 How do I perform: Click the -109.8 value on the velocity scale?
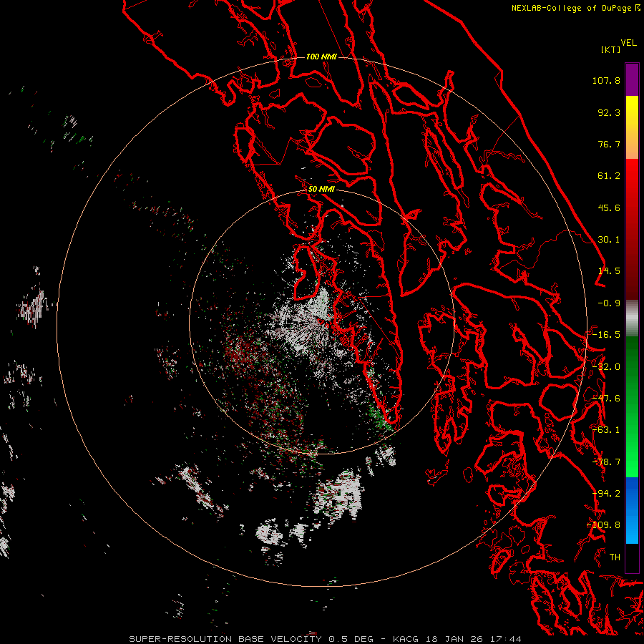[x=604, y=525]
